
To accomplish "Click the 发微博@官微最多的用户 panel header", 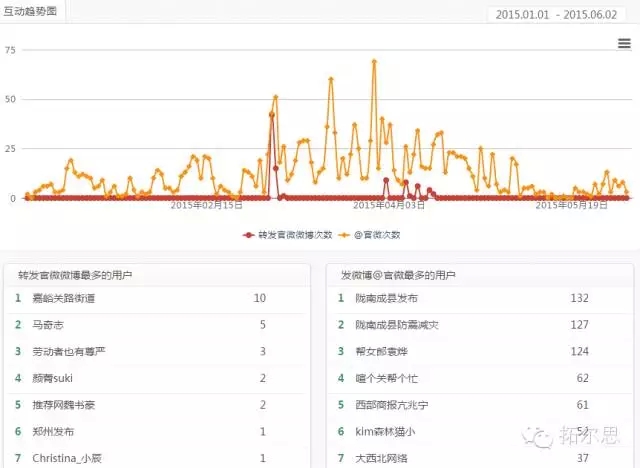I will point(398,274).
